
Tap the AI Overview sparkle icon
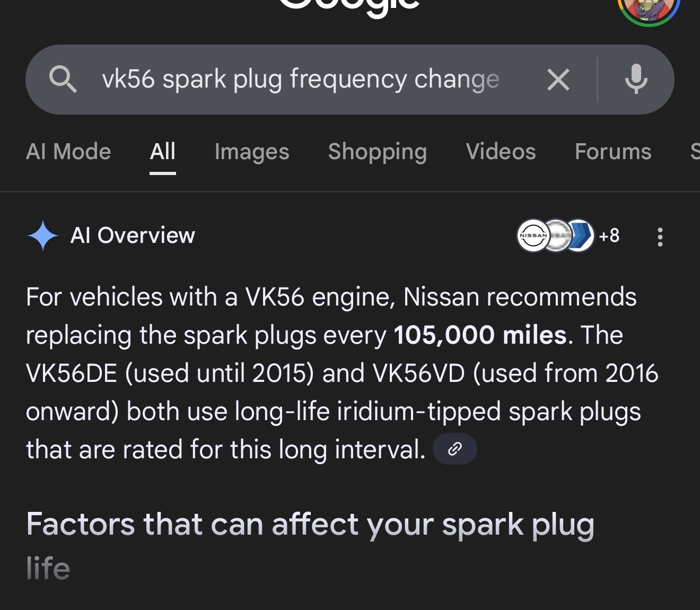point(42,236)
